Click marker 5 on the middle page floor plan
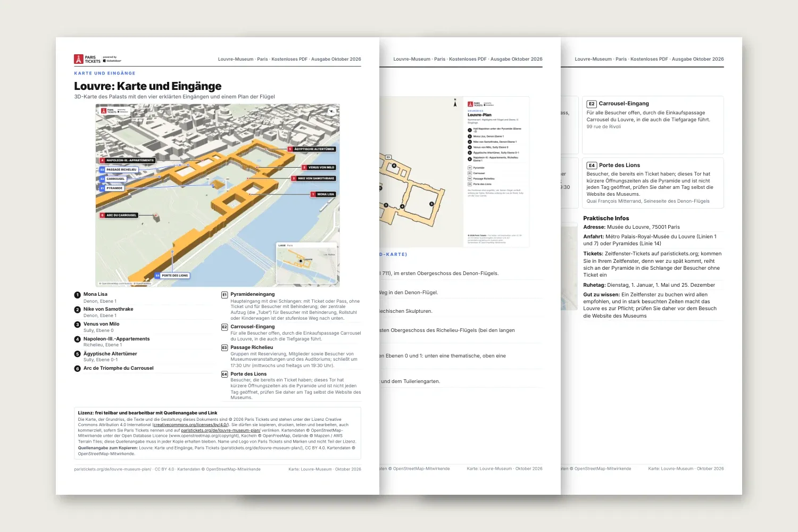This screenshot has height=532, width=798. click(x=431, y=204)
